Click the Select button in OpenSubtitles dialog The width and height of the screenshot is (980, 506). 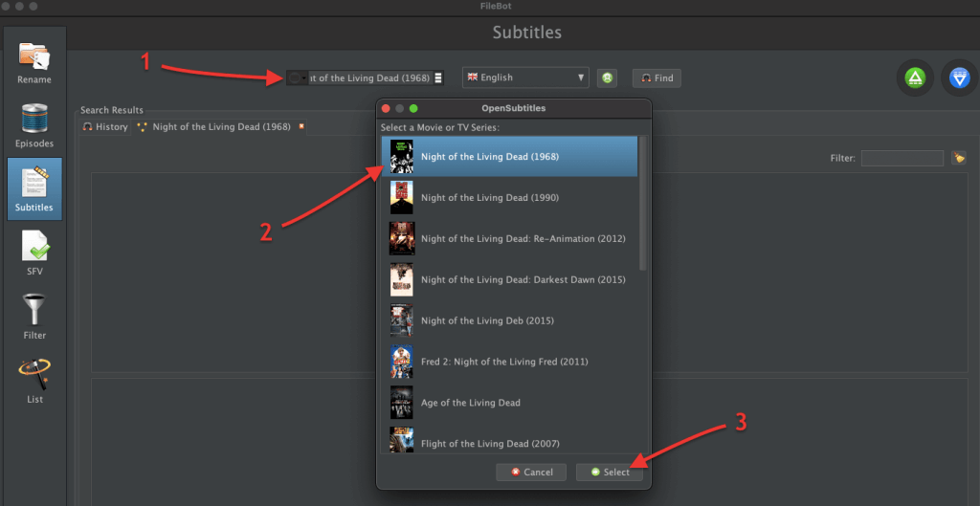click(x=610, y=473)
